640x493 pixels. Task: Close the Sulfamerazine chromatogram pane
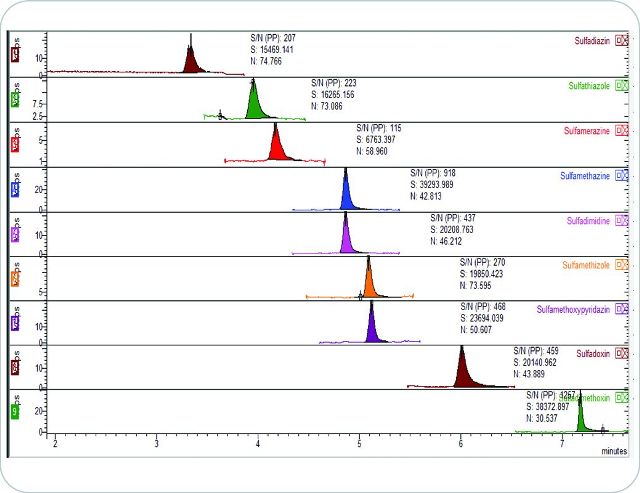(x=625, y=131)
